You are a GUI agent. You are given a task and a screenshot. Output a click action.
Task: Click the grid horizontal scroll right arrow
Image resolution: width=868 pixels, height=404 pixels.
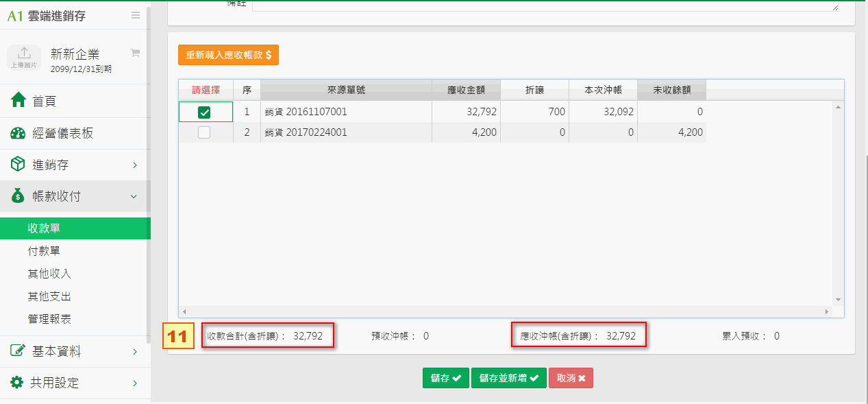point(828,311)
